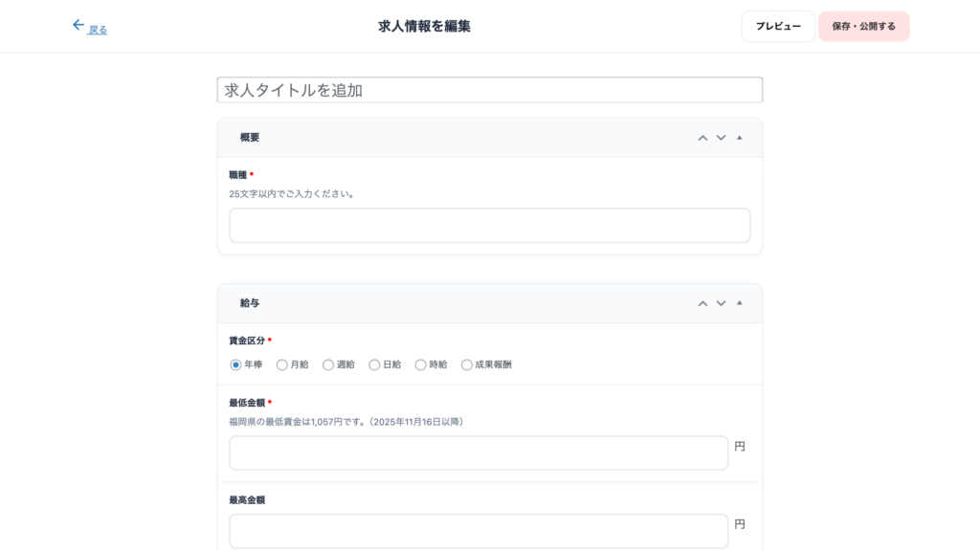Image resolution: width=980 pixels, height=551 pixels.
Task: Click the 最低金額 amount field
Action: [x=478, y=453]
